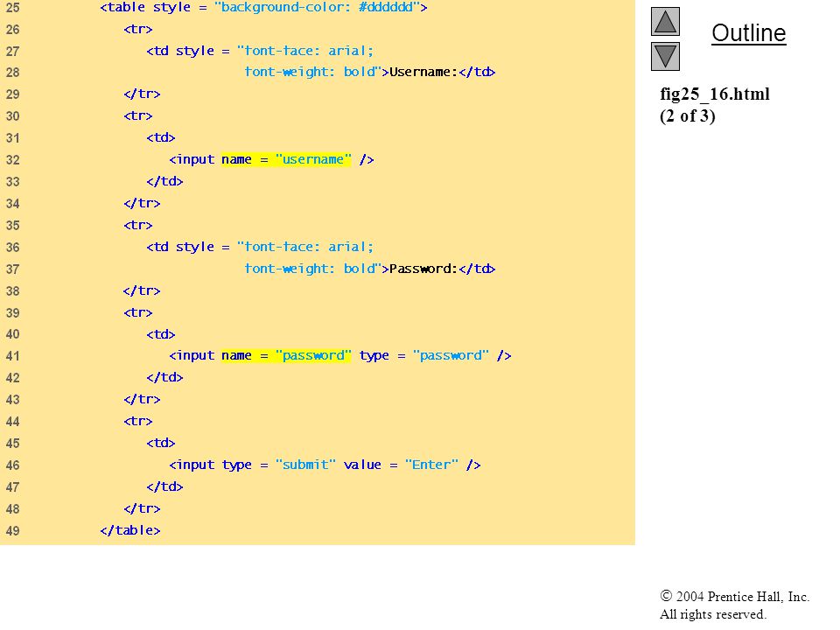840x630 pixels.
Task: Click the submit input code on line 46
Action: click(325, 465)
